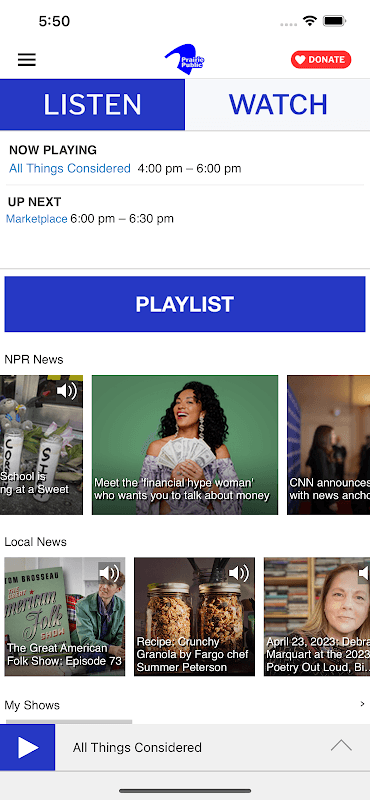Open the CNN announces NPR story

pos(329,445)
